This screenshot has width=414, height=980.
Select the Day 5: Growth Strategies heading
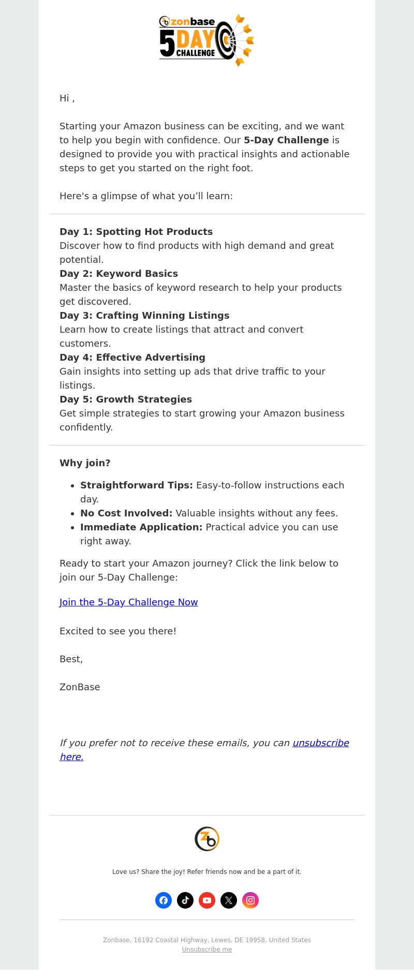[126, 399]
